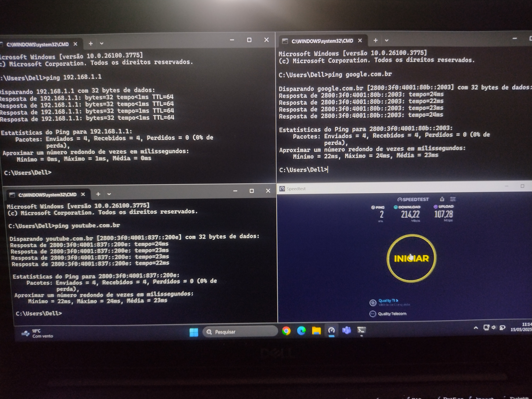Expand profile dropdown in google.com.br ping terminal
The width and height of the screenshot is (532, 399).
pyautogui.click(x=387, y=40)
